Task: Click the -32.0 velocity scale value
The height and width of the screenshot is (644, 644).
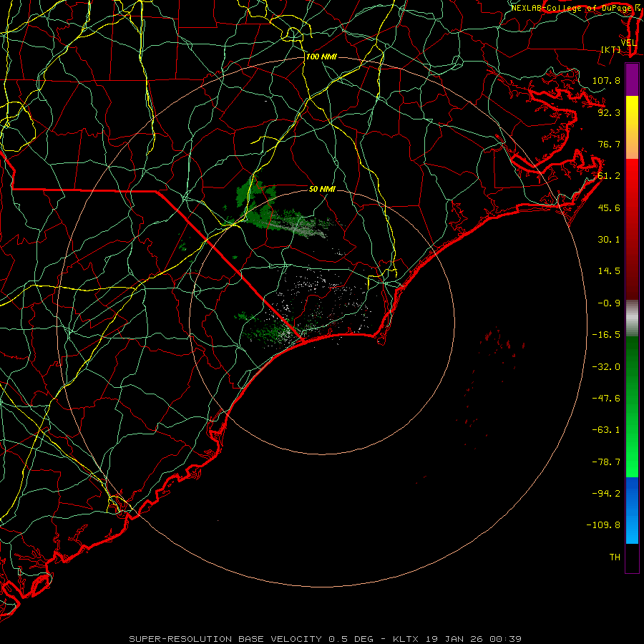Action: click(x=606, y=367)
